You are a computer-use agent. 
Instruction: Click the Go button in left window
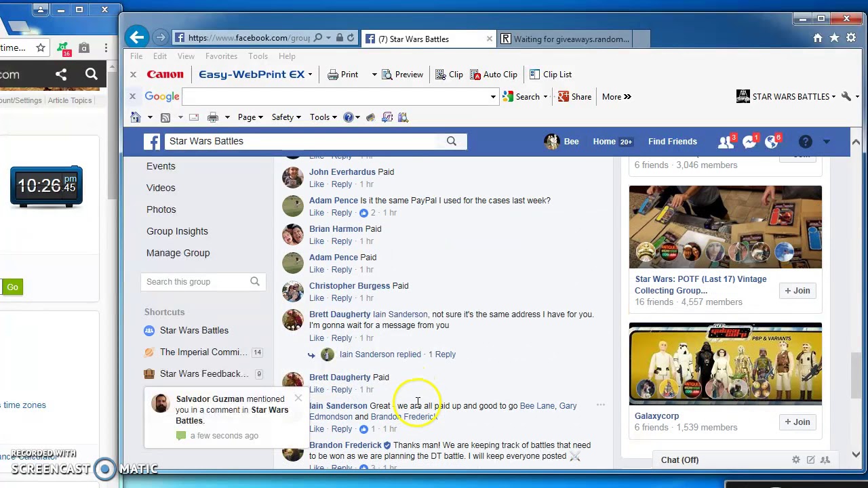pos(12,287)
